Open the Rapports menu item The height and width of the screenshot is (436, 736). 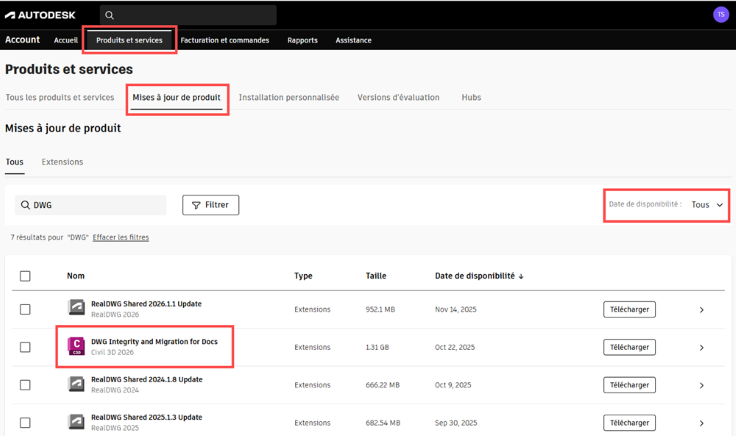click(302, 40)
